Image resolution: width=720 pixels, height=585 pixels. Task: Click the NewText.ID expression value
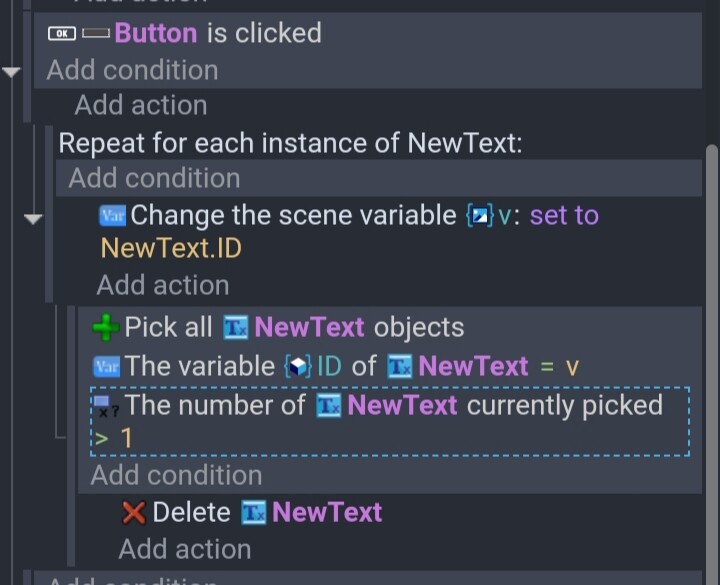point(171,248)
